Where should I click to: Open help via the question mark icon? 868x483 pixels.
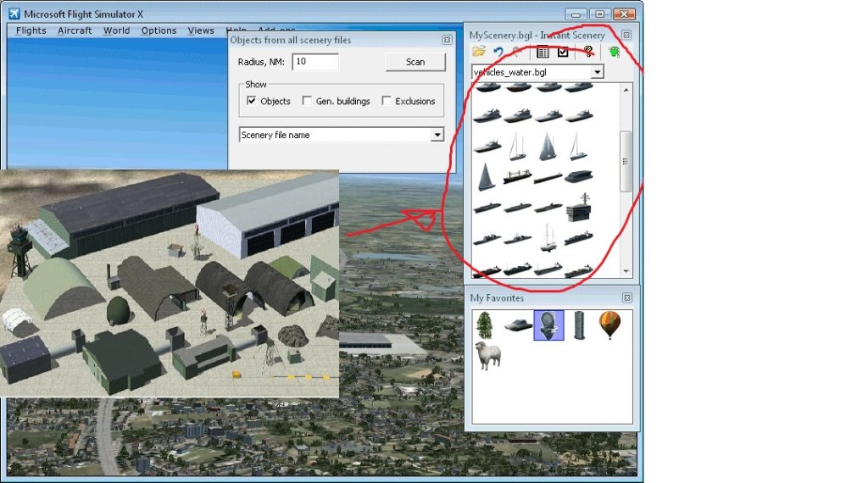[x=588, y=52]
